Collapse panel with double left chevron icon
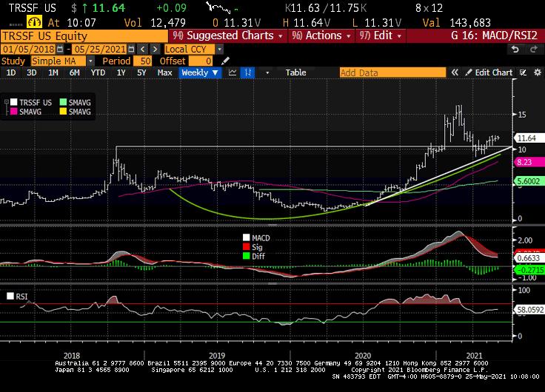545x392 pixels. (x=455, y=72)
